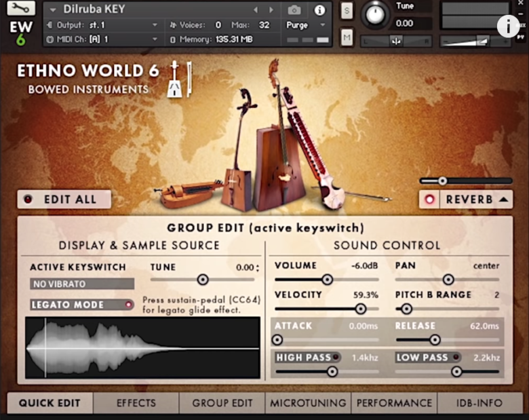Click the header Tune value 0.00
The image size is (529, 420).
tap(404, 23)
